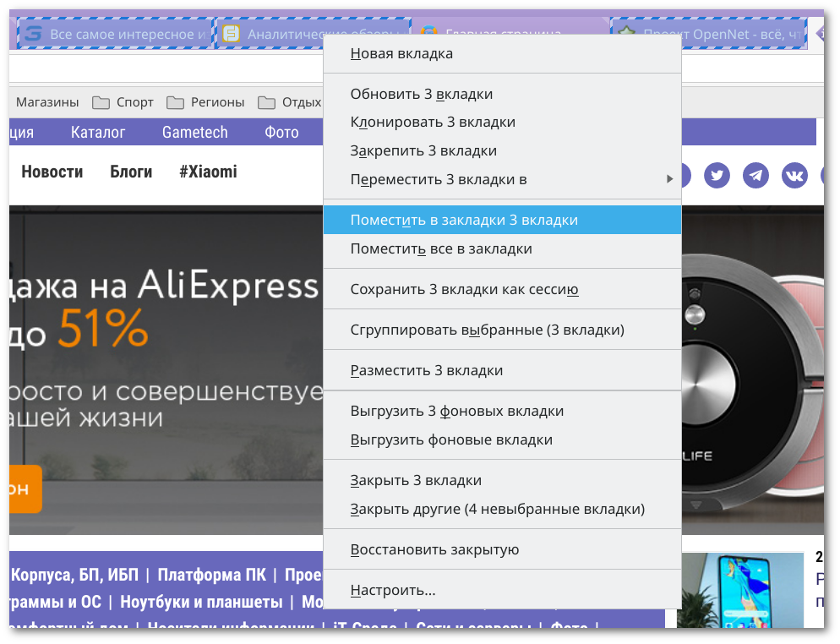Select 'Разместить 3 вкладки' menu item
Viewport: 840px width, 644px height.
tap(502, 370)
